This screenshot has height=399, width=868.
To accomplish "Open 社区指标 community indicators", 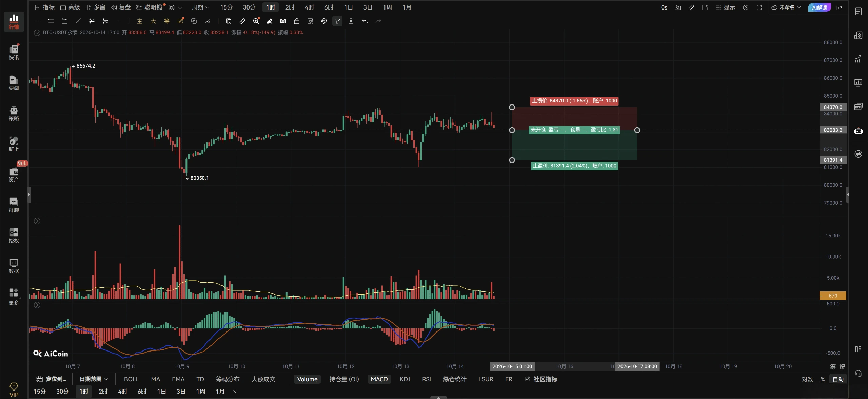I will coord(541,379).
